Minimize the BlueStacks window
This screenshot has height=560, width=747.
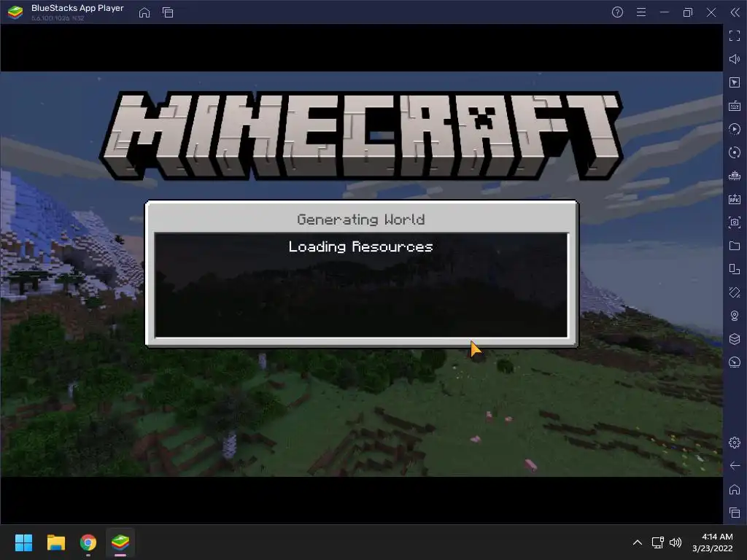(x=665, y=12)
